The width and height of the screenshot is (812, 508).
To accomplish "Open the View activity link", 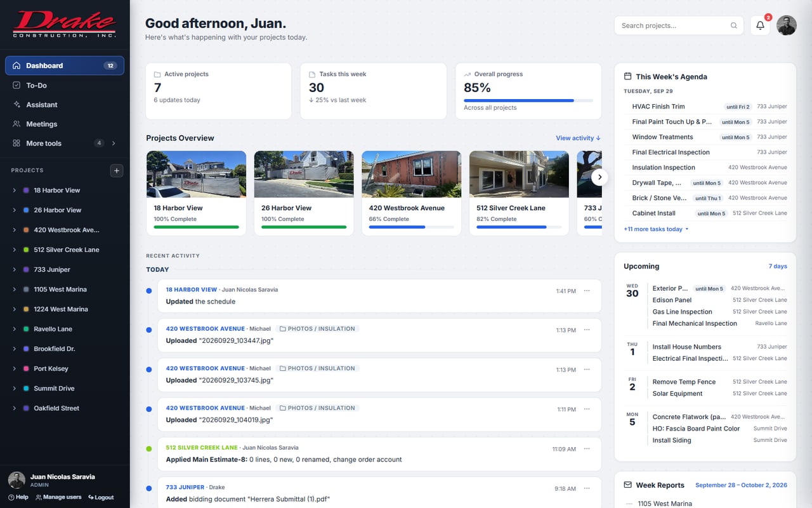I will (x=578, y=138).
